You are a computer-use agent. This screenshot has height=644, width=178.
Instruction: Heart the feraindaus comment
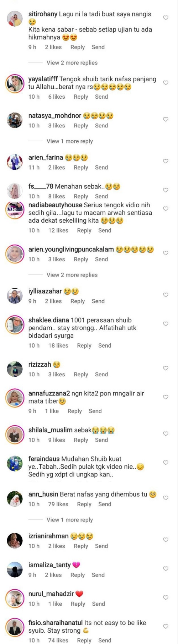(x=166, y=463)
